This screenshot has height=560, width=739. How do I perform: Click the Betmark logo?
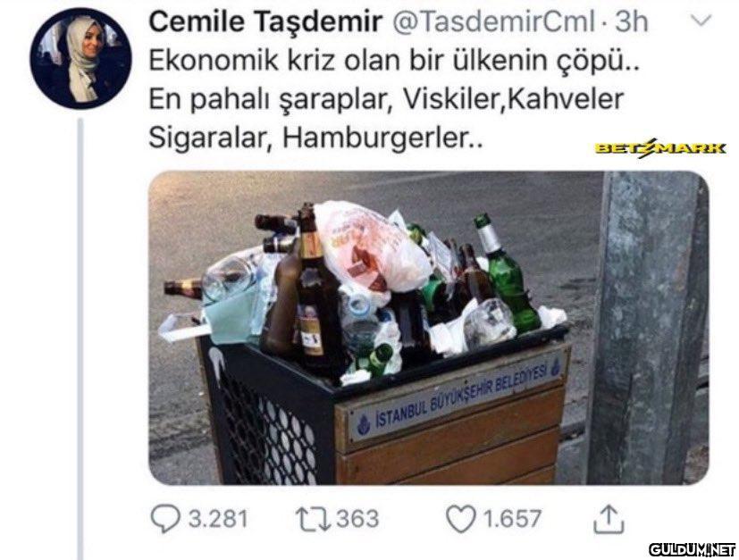(x=659, y=148)
